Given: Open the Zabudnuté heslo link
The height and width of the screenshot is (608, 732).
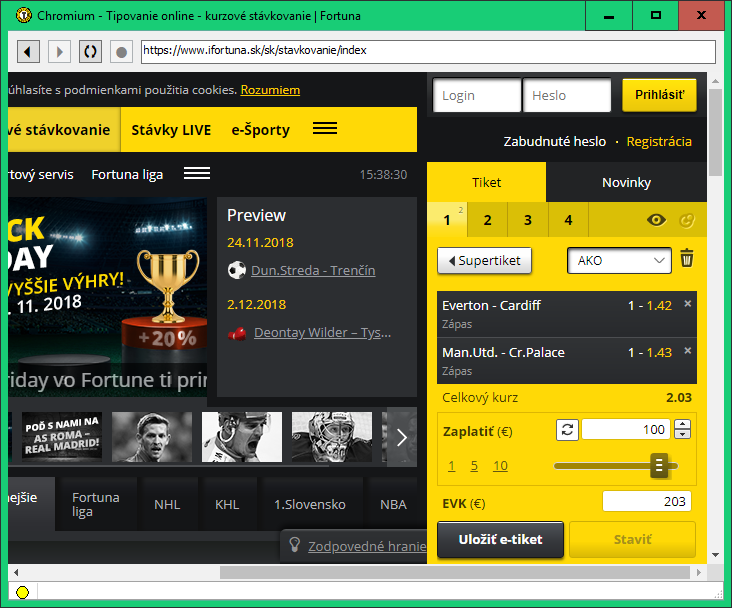Looking at the screenshot, I should pos(555,141).
